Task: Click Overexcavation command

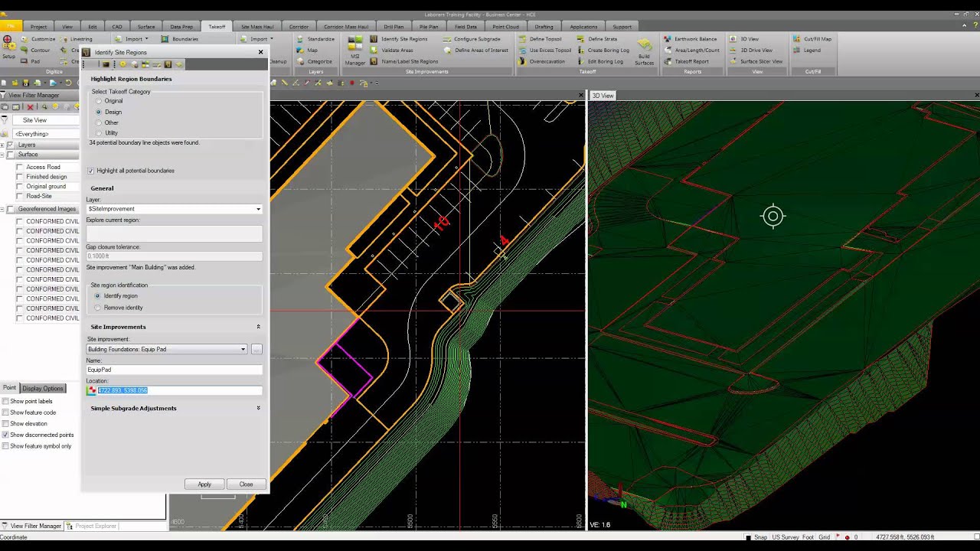Action: 541,61
